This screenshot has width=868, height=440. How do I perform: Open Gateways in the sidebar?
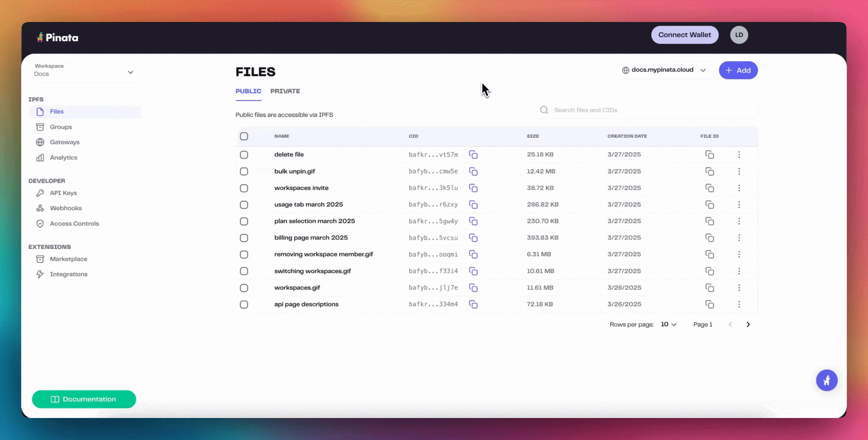64,142
